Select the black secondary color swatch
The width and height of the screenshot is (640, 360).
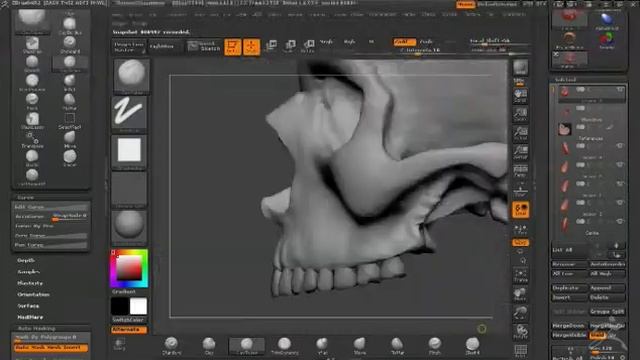pos(120,306)
